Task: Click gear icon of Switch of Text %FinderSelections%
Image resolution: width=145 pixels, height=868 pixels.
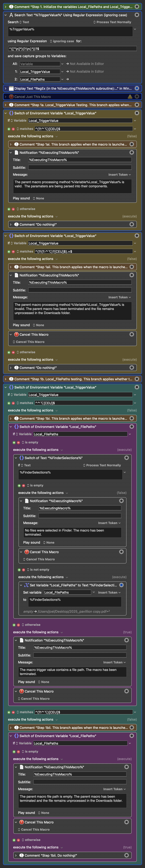Action: click(x=126, y=458)
